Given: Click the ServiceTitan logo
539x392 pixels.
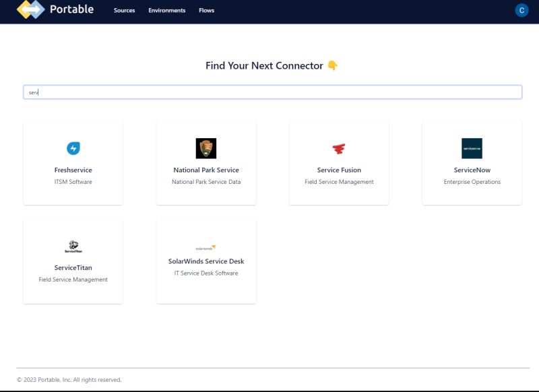Looking at the screenshot, I should click(73, 246).
